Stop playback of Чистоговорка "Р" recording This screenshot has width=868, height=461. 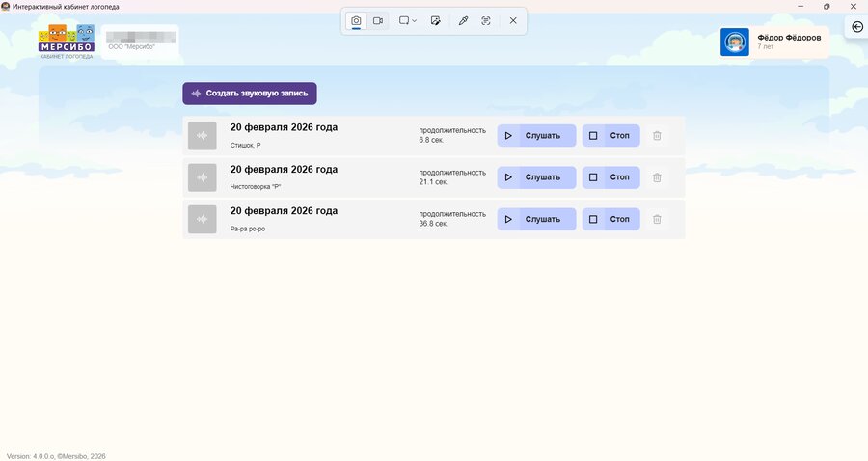[611, 177]
